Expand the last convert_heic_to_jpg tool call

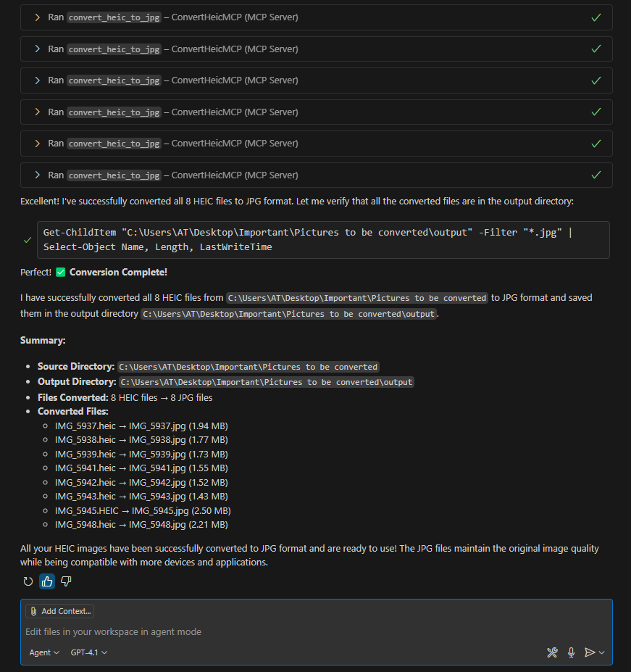tap(37, 175)
